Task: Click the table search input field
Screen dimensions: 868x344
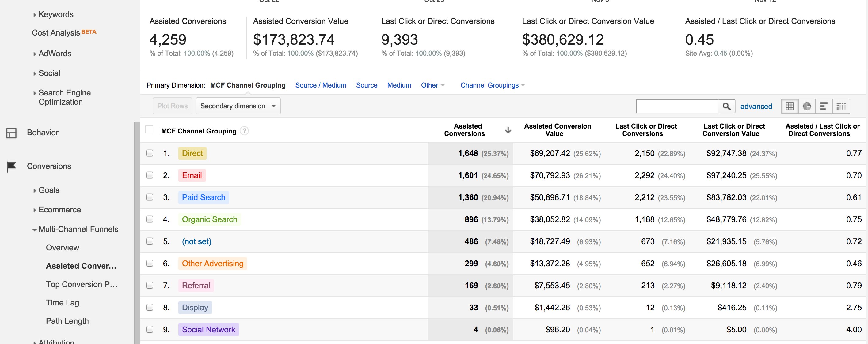Action: click(x=677, y=107)
